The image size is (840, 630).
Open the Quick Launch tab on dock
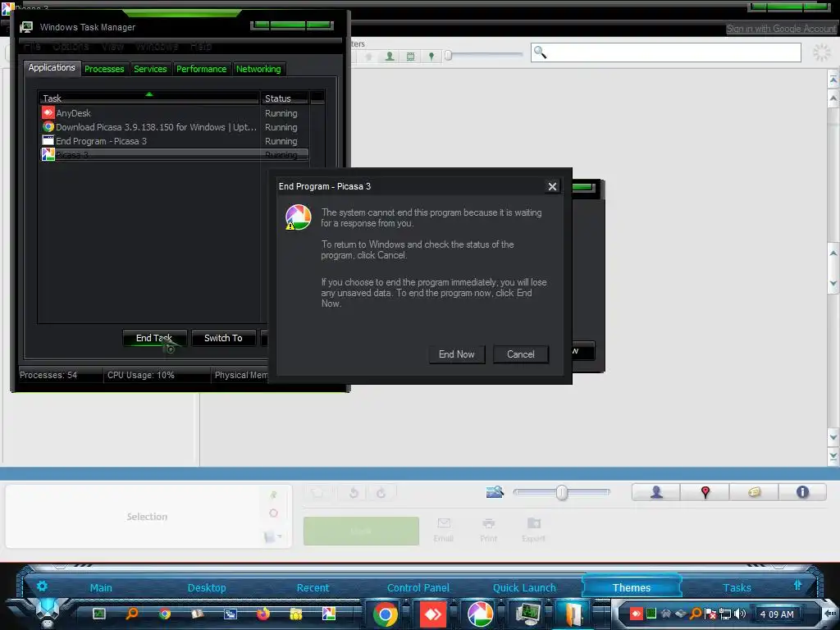click(524, 587)
